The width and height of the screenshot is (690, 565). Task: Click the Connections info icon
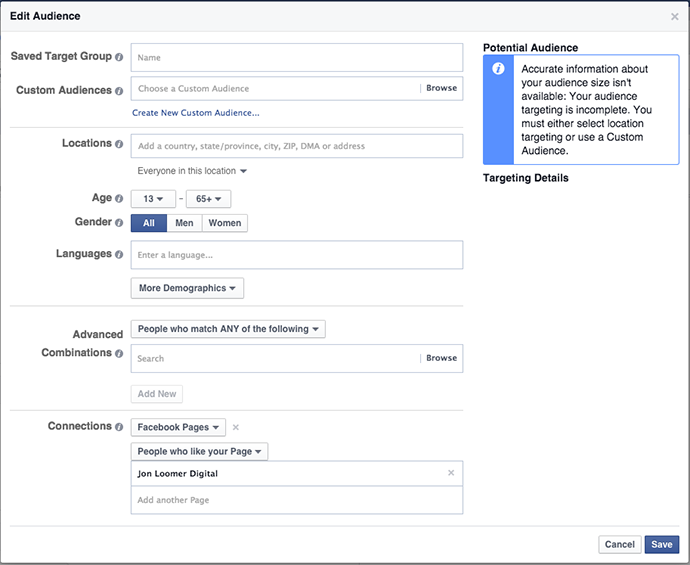(120, 427)
